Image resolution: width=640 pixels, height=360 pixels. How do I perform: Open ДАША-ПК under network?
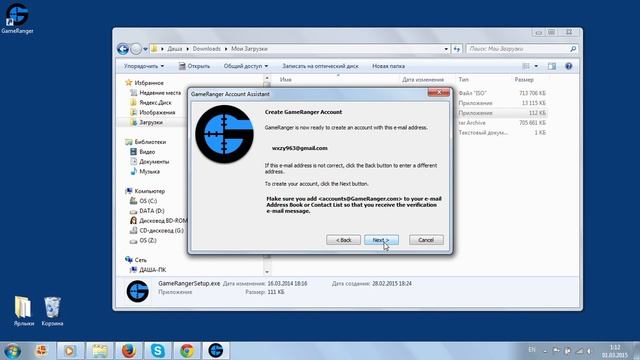[152, 270]
